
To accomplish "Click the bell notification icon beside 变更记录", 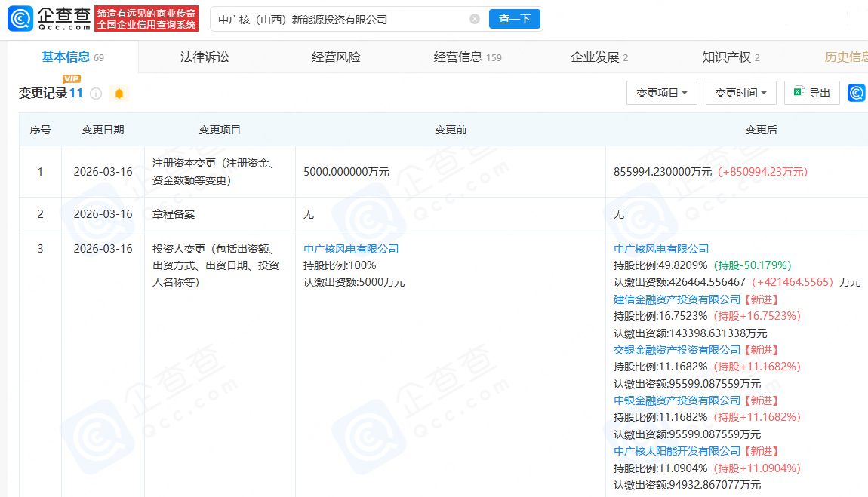I will [118, 93].
